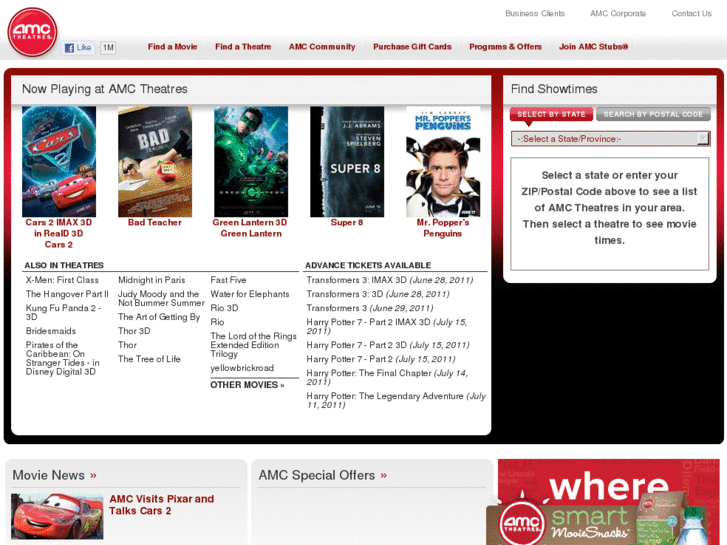The image size is (727, 545).
Task: Open Lord of the Rings Trilogy link
Action: [x=254, y=345]
